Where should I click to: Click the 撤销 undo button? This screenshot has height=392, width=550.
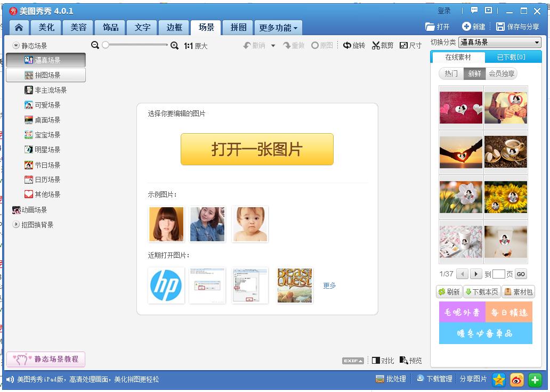(254, 46)
